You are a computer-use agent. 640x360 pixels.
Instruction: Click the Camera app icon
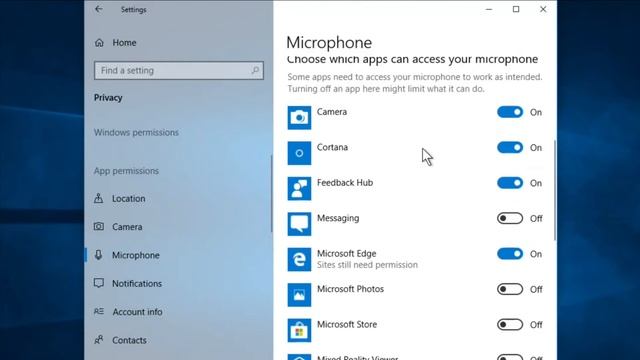coord(299,118)
